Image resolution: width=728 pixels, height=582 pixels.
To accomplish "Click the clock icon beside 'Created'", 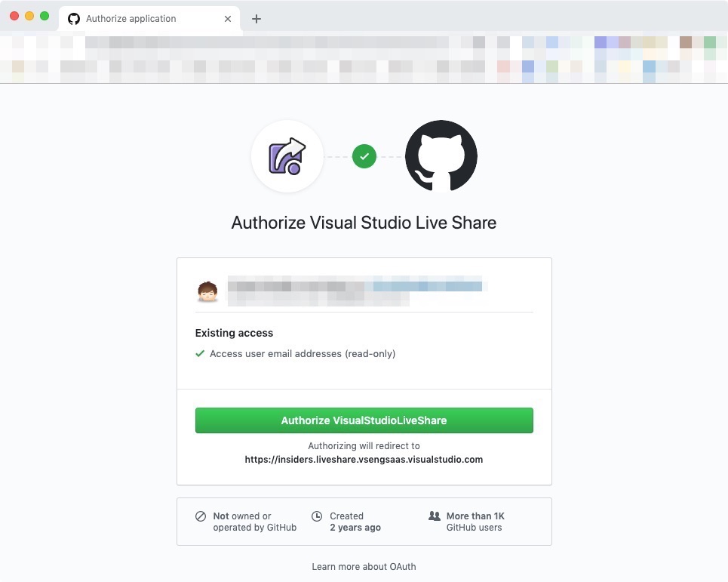I will [317, 516].
